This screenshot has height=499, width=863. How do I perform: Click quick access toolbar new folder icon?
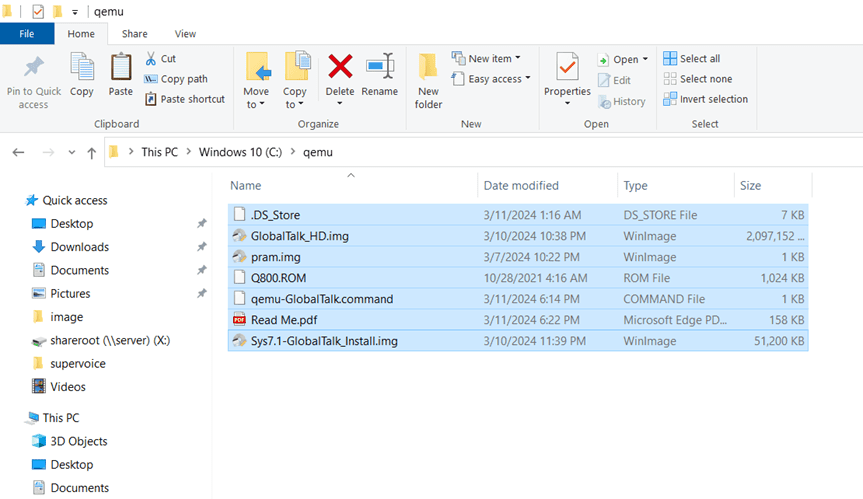point(57,11)
